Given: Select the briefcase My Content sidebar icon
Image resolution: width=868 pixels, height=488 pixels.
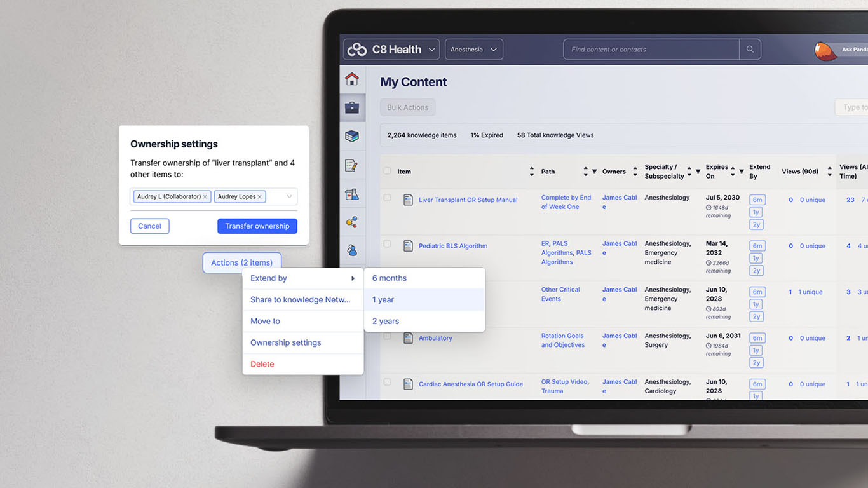Looking at the screenshot, I should tap(352, 107).
